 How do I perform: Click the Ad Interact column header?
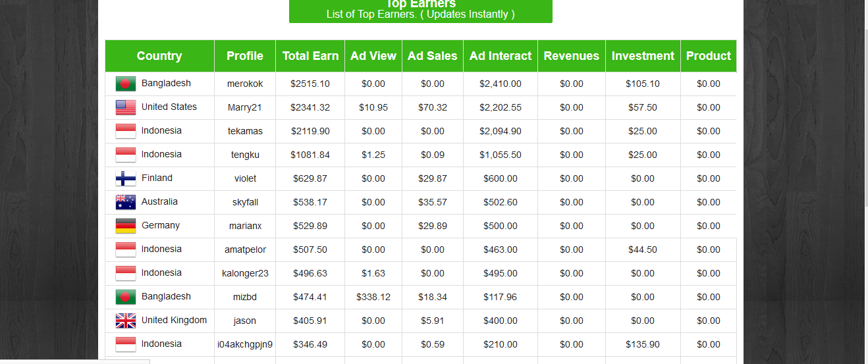pyautogui.click(x=500, y=56)
